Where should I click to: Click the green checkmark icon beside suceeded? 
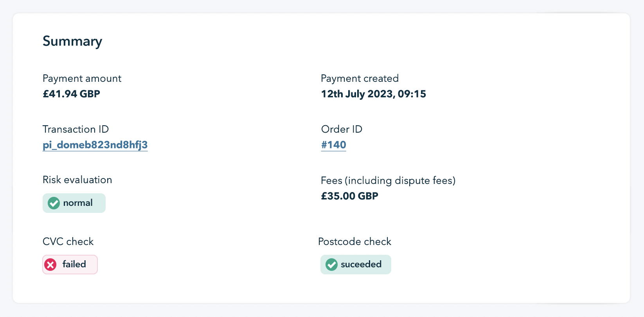click(x=331, y=265)
